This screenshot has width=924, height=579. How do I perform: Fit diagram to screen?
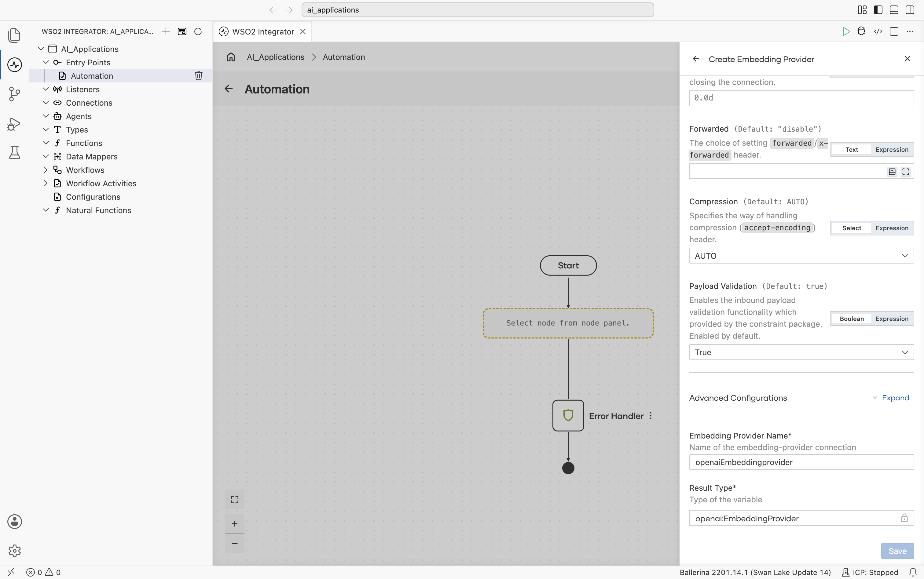point(234,499)
